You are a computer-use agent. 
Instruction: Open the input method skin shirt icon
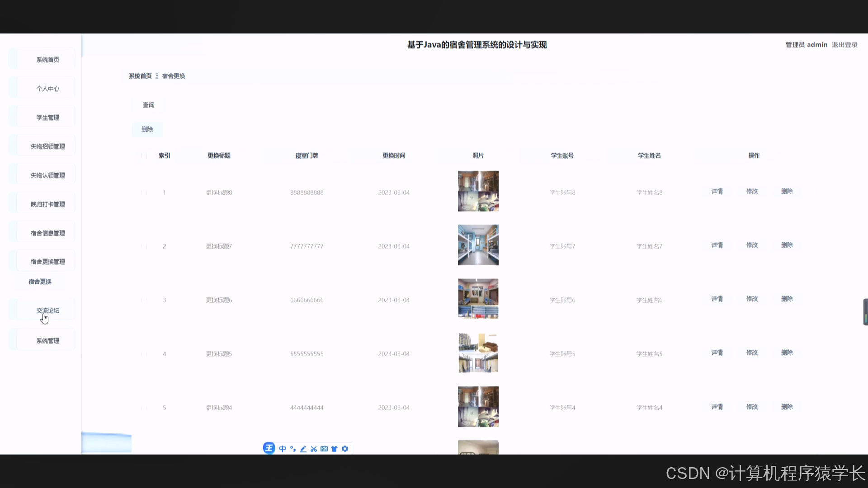335,448
